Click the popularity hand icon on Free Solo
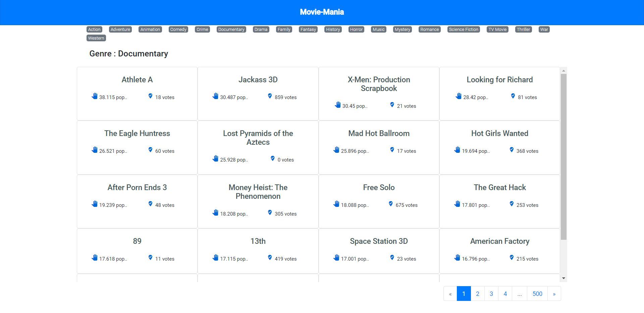 pos(336,204)
